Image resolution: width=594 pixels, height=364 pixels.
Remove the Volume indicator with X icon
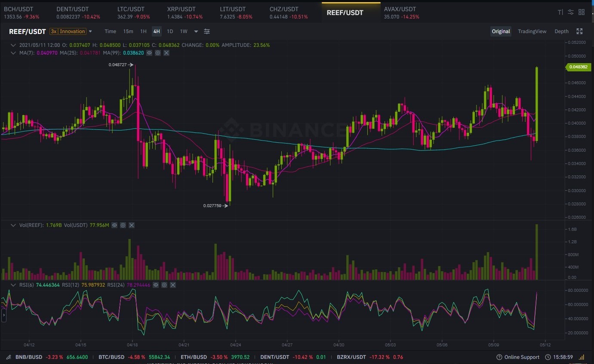[132, 225]
